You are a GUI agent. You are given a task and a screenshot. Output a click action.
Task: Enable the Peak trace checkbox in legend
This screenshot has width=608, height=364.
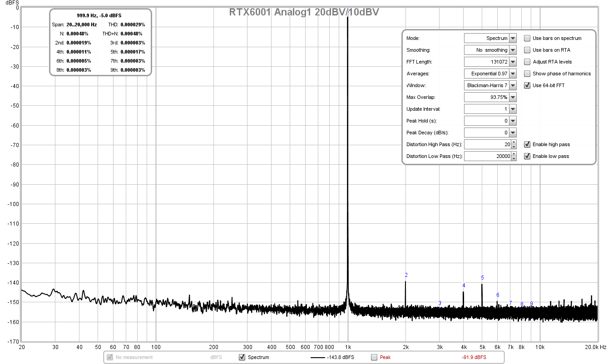click(374, 357)
